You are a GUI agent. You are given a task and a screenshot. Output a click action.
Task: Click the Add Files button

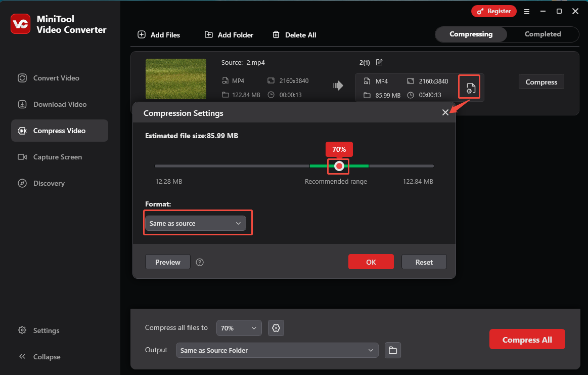[159, 35]
